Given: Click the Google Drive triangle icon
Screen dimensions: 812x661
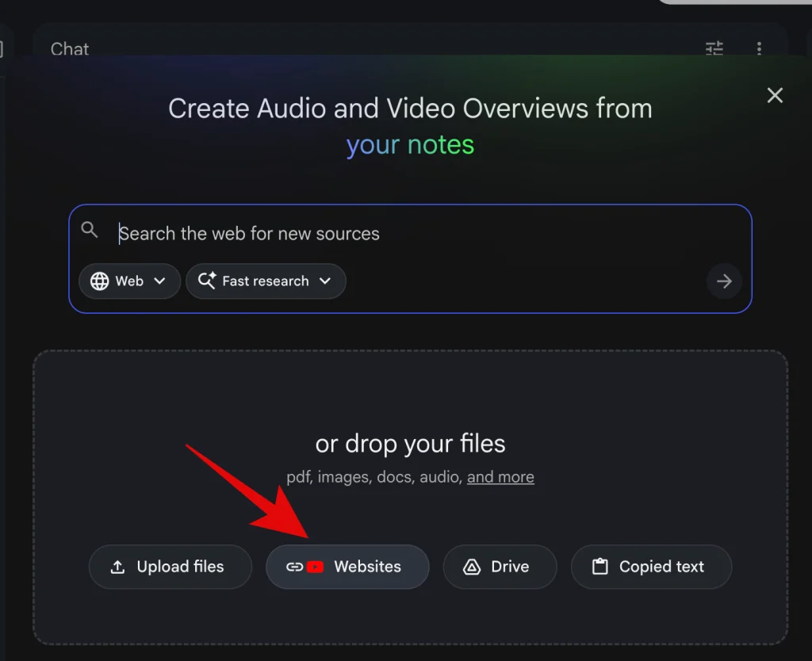Looking at the screenshot, I should click(472, 567).
